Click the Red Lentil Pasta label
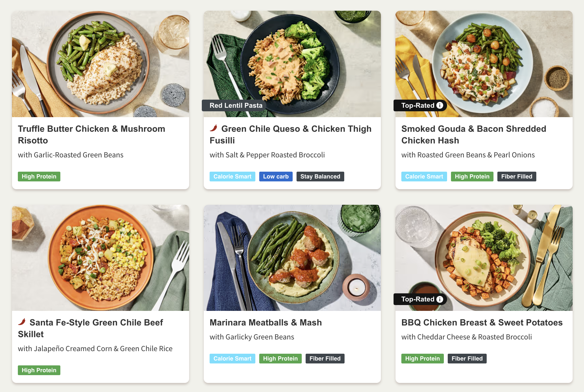 point(236,105)
